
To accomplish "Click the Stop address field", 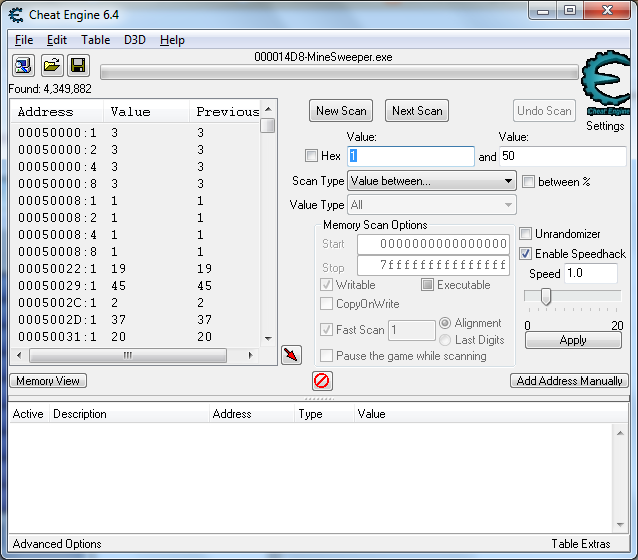I will click(433, 265).
